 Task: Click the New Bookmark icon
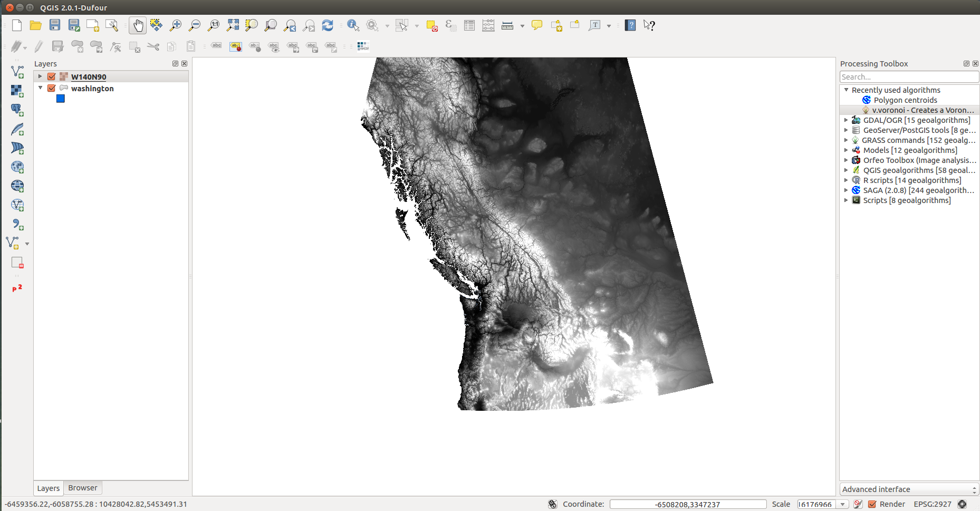(556, 25)
